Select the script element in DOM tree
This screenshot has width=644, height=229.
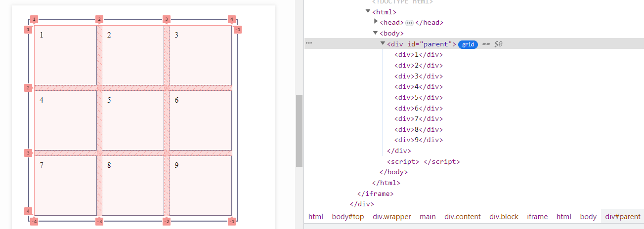423,161
